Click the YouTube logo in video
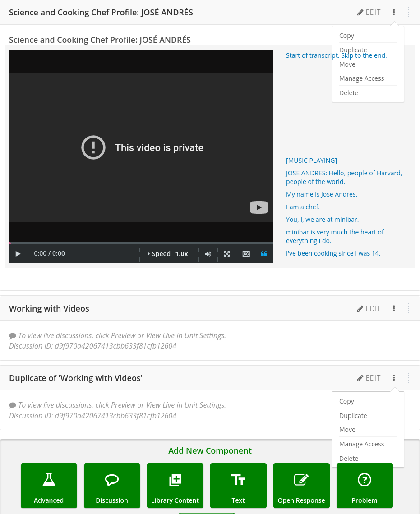This screenshot has height=514, width=420. pos(259,207)
